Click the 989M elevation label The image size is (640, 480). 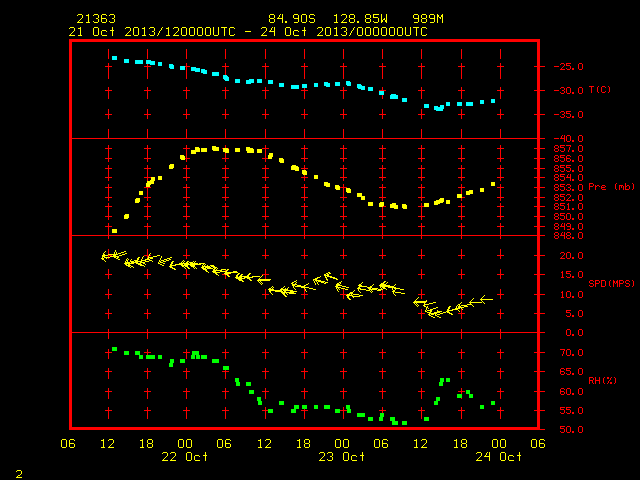point(428,19)
